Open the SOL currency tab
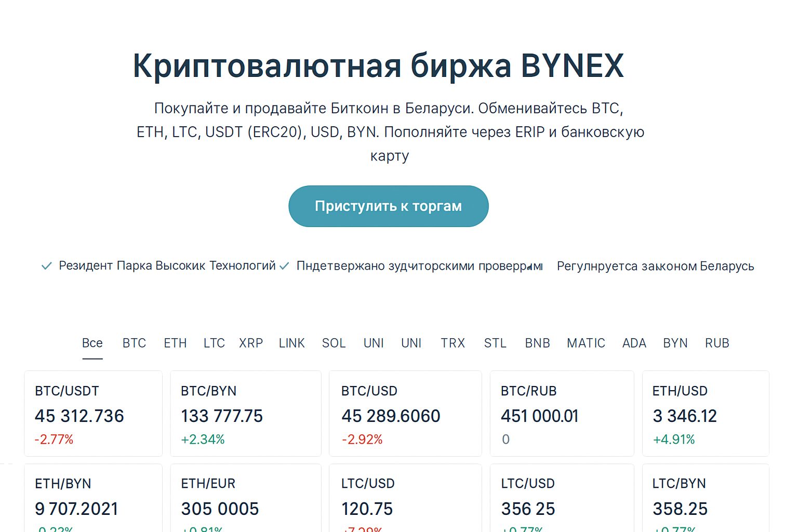798x532 pixels. pyautogui.click(x=334, y=343)
